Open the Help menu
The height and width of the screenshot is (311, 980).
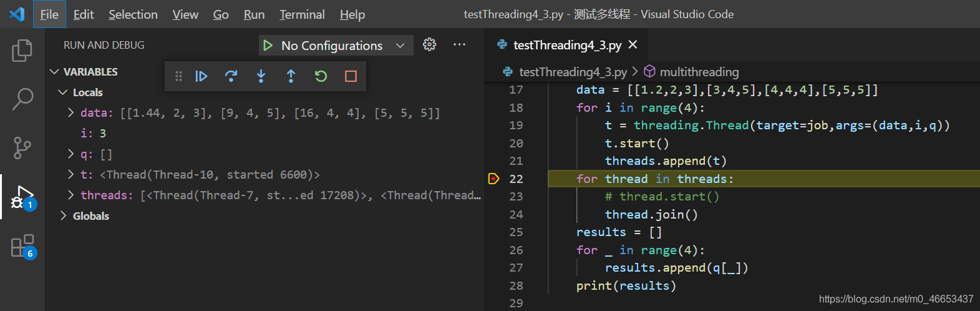coord(352,14)
